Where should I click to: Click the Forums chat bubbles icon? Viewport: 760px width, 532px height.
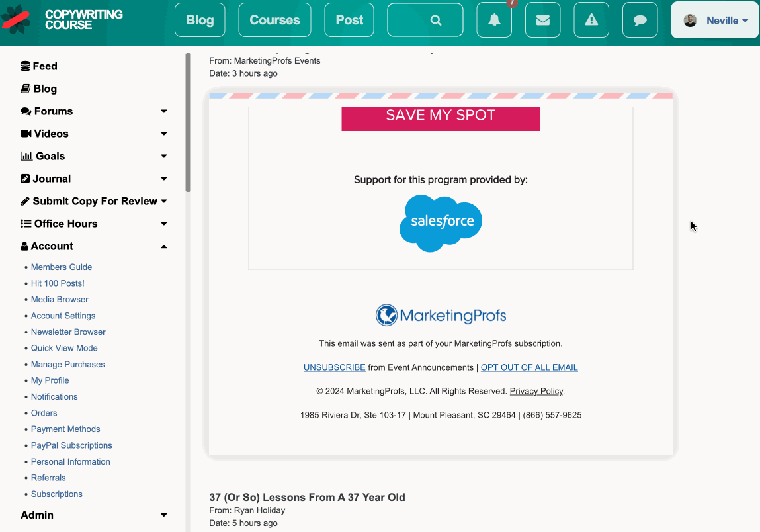tap(26, 111)
